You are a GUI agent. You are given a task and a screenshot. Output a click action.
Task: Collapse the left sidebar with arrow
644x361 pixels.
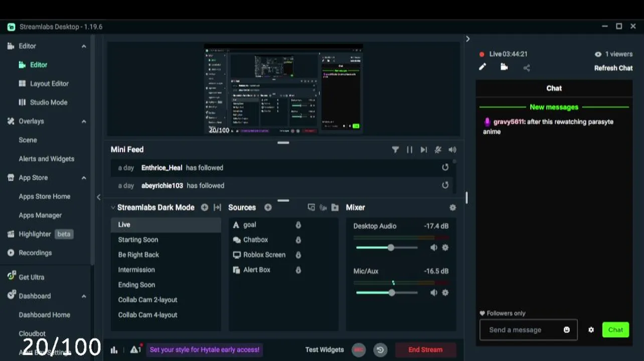pos(98,197)
